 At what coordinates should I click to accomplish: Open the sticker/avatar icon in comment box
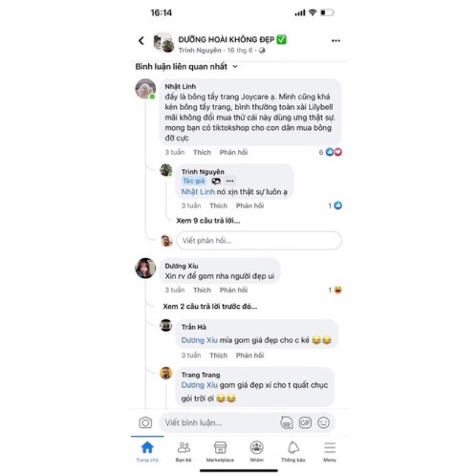287,422
